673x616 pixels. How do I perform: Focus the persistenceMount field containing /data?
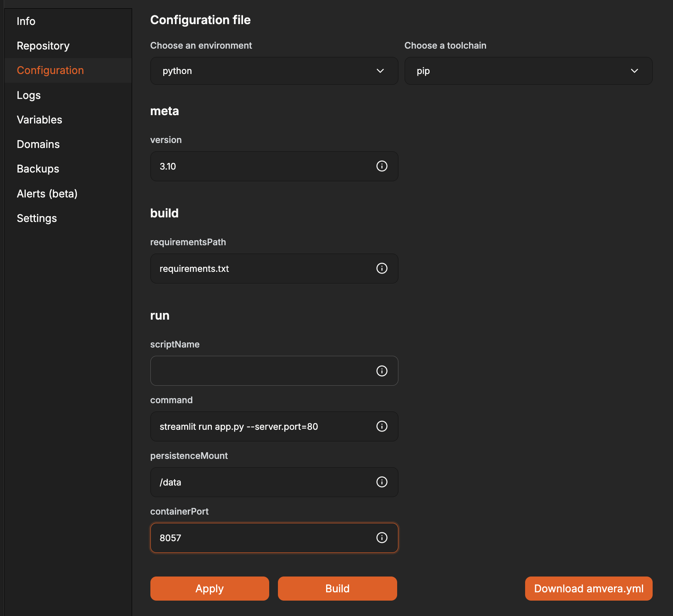(x=274, y=482)
